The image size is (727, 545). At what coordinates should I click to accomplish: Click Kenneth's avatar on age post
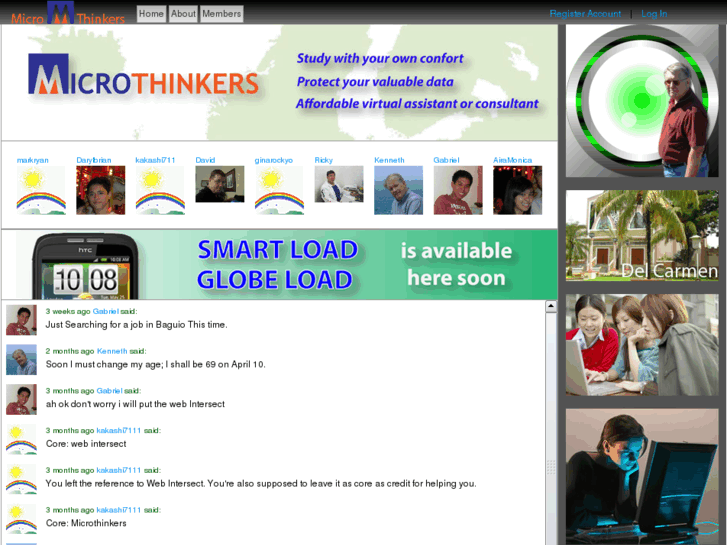21,359
